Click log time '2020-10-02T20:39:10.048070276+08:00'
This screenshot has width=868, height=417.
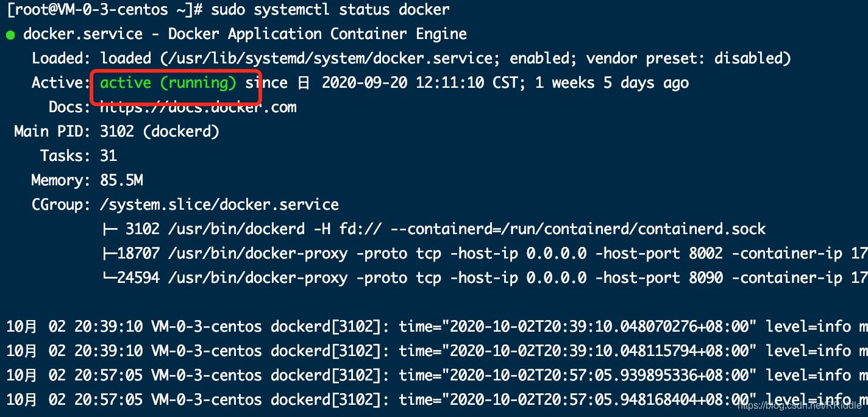coord(599,327)
